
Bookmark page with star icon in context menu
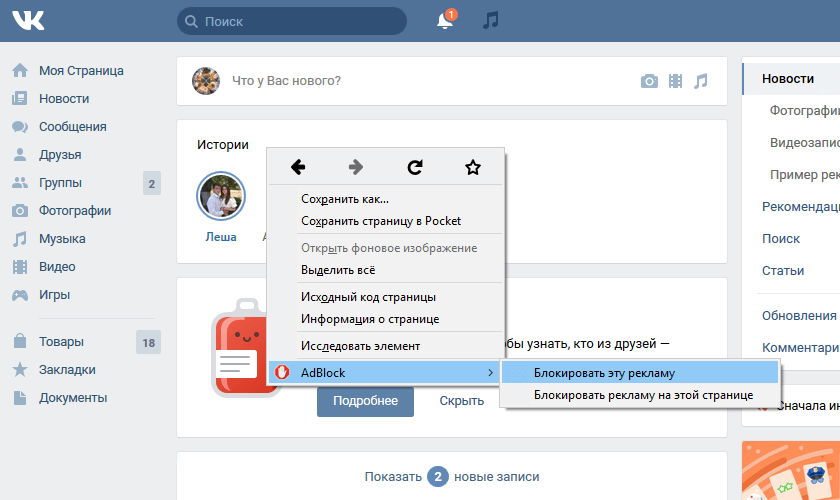(x=472, y=167)
